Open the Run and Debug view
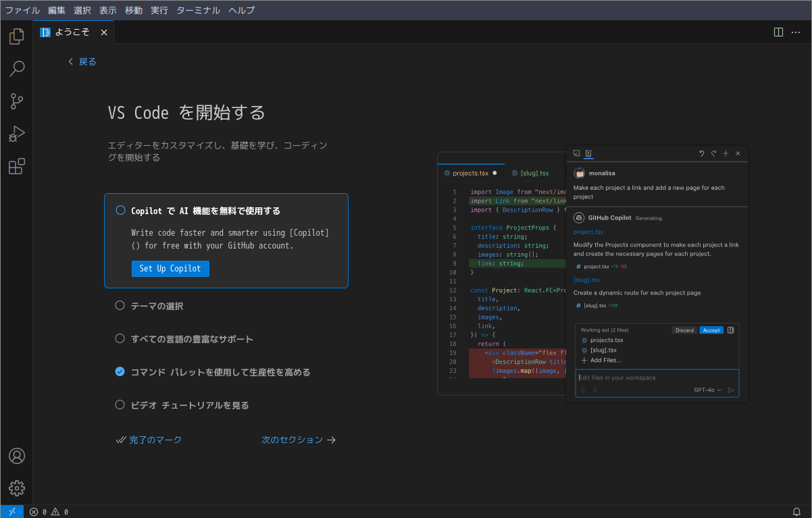This screenshot has width=812, height=518. click(16, 134)
